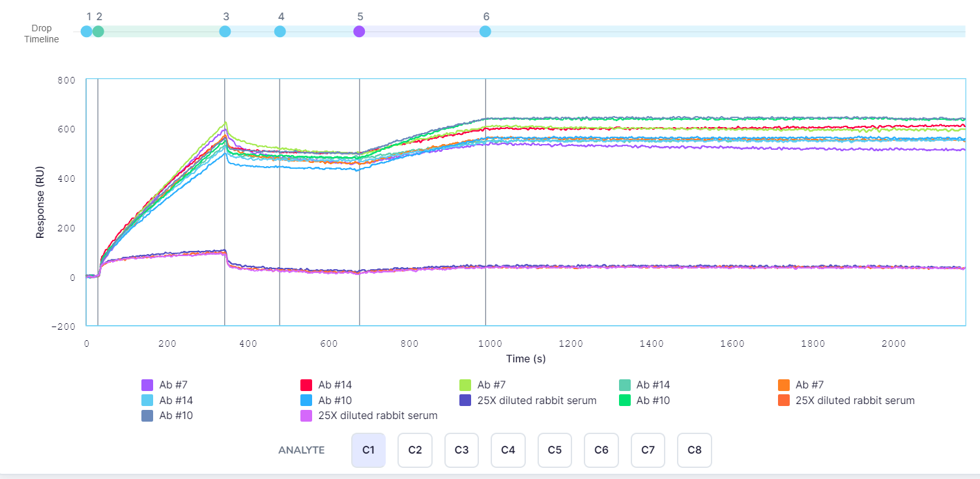The height and width of the screenshot is (479, 980).
Task: Select drop timeline marker 6
Action: tap(485, 31)
